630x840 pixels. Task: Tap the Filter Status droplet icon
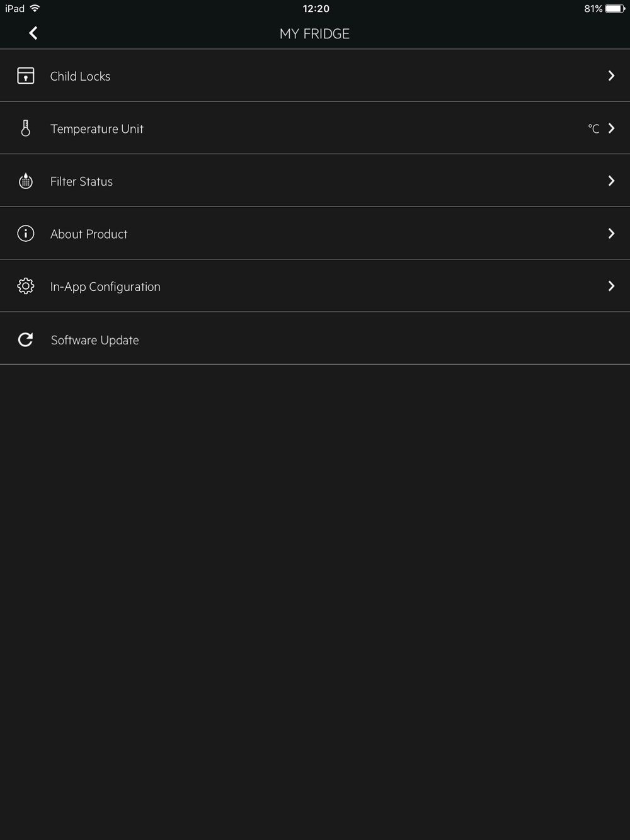tap(26, 181)
